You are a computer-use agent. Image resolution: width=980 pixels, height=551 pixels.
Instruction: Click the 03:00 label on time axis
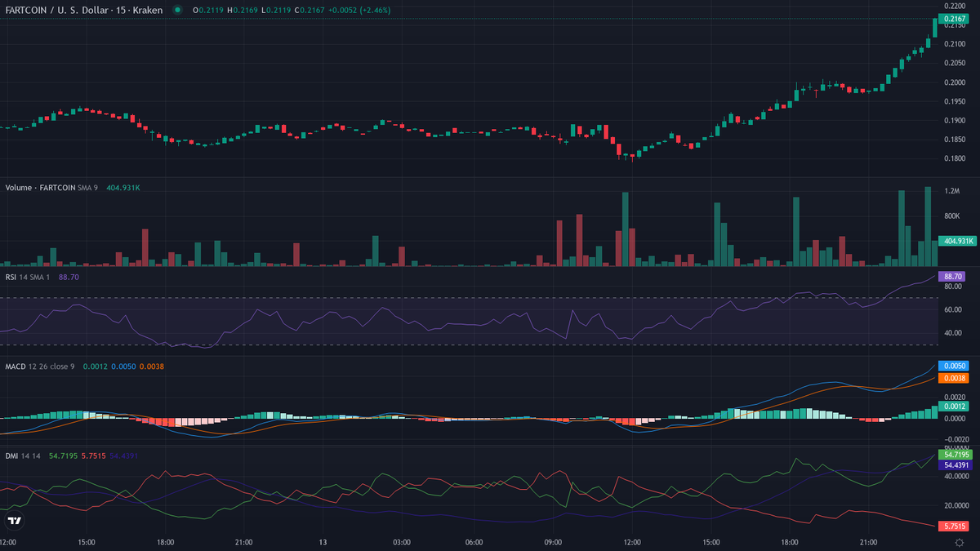coord(401,542)
